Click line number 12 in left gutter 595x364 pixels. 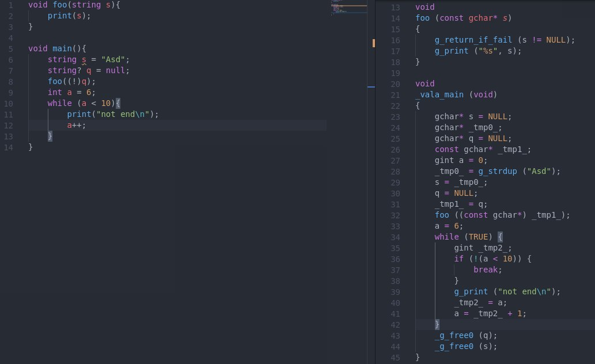tap(8, 126)
